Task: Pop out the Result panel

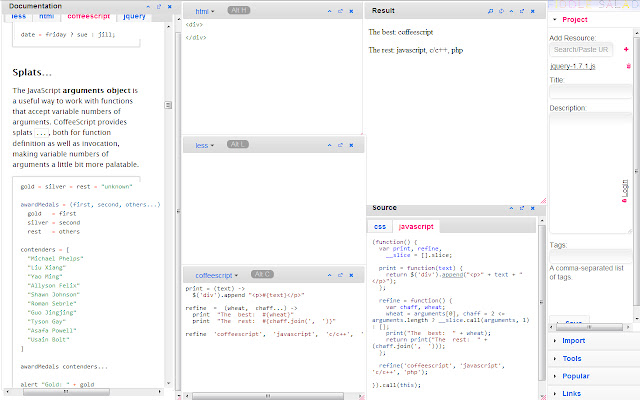Action: (x=522, y=11)
